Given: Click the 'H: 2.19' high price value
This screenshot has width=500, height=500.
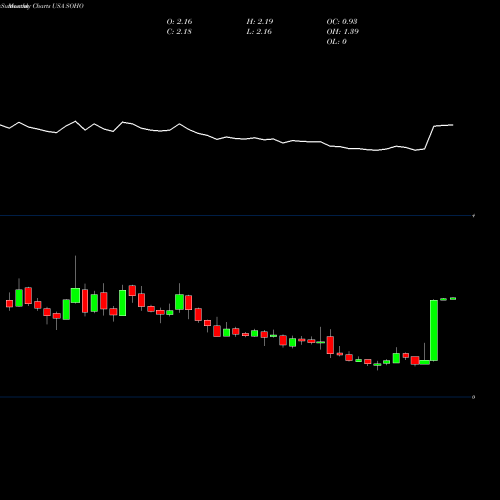Looking at the screenshot, I should [260, 22].
